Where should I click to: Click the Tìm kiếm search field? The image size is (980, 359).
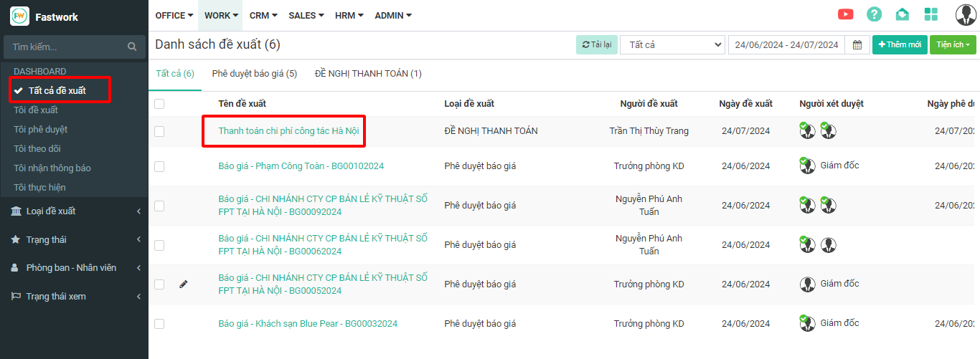point(65,47)
